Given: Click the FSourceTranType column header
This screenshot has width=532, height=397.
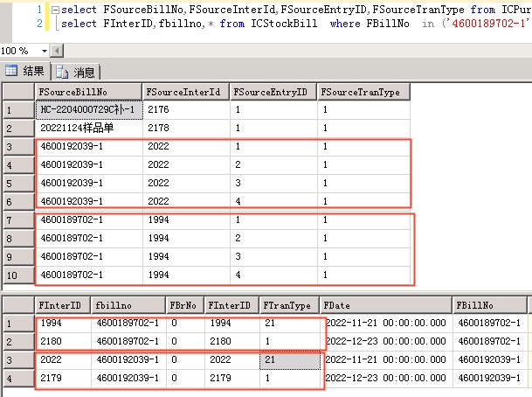Looking at the screenshot, I should [363, 91].
